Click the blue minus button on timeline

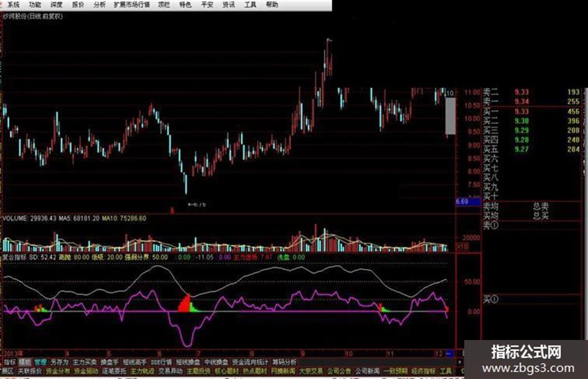(x=449, y=353)
